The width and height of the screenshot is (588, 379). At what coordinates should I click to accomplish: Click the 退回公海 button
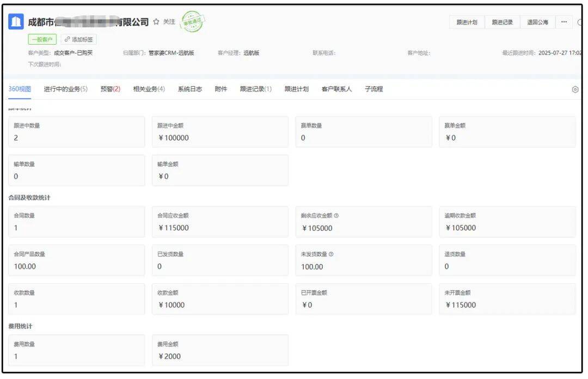coord(537,22)
